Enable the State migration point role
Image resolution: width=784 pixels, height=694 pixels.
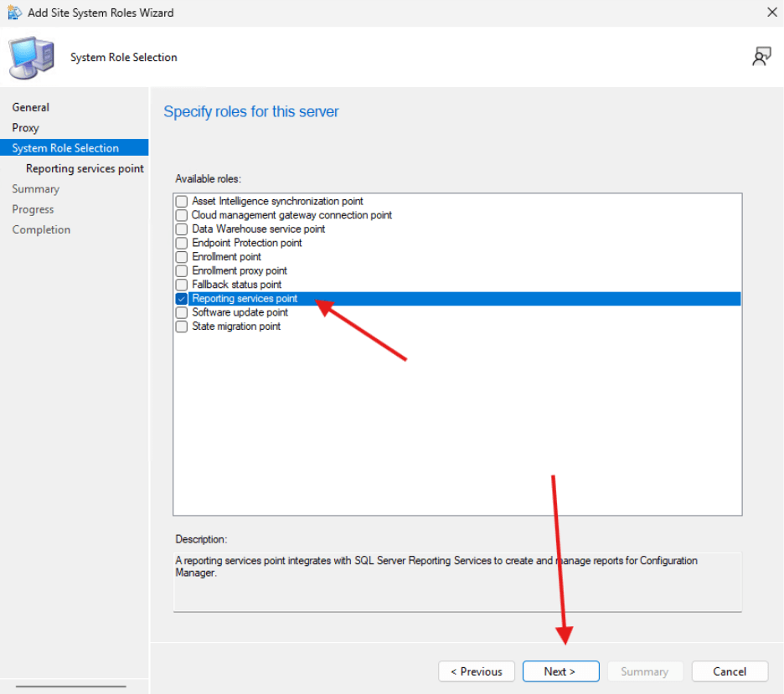click(x=182, y=326)
